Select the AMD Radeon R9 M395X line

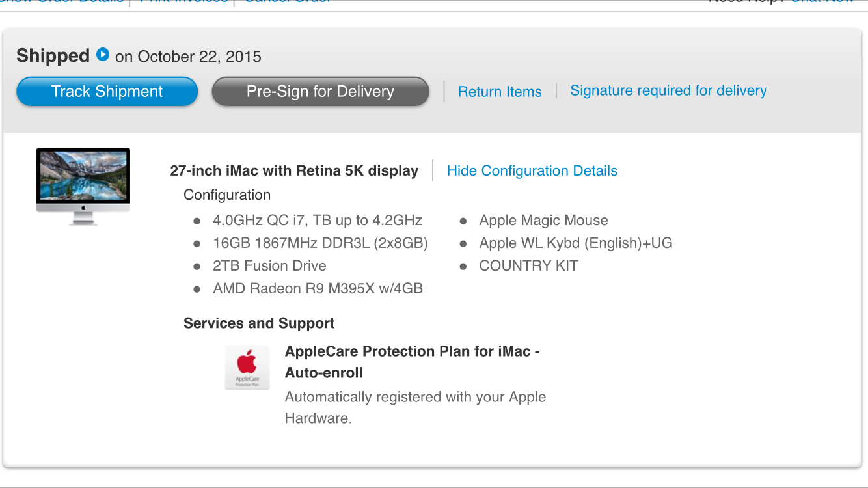[318, 288]
